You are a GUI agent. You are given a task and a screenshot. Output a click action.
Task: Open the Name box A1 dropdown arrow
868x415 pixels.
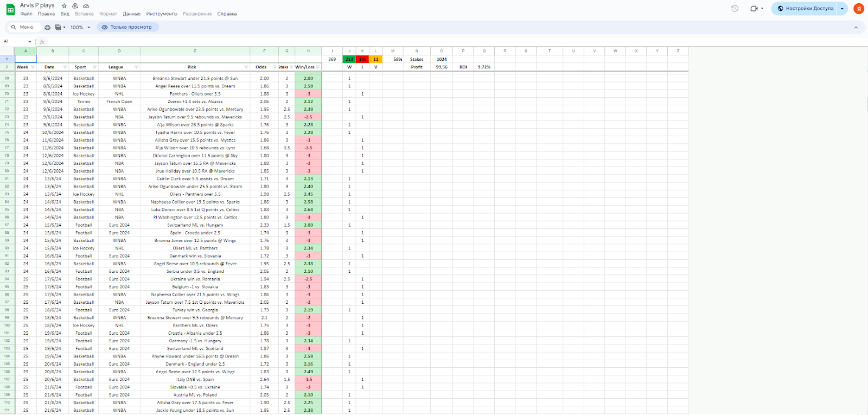coord(29,42)
